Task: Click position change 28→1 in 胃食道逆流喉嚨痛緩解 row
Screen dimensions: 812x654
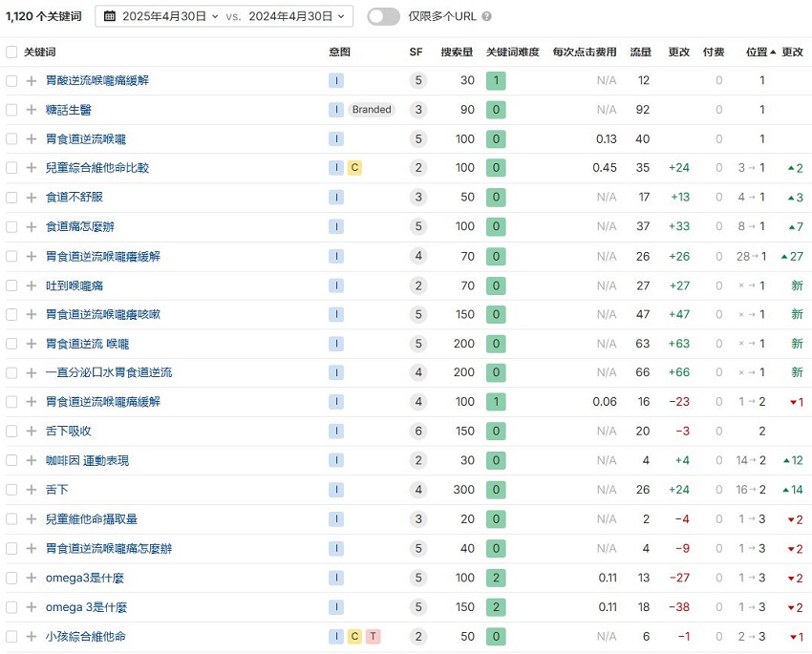Action: click(x=752, y=256)
